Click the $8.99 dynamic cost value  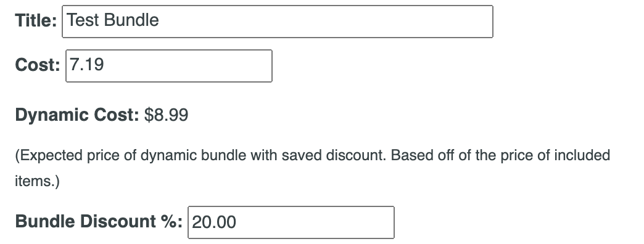[x=167, y=115]
